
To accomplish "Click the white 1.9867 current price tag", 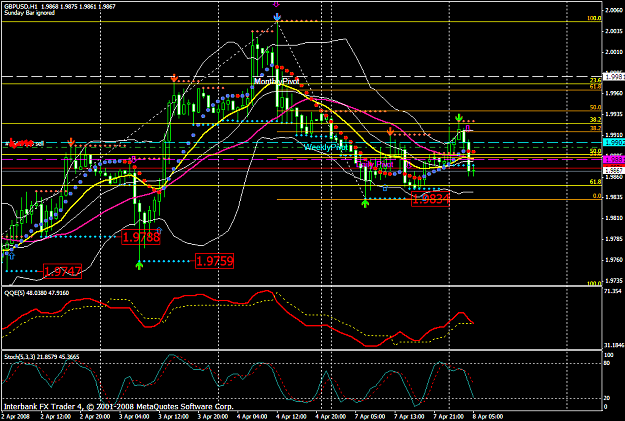I will pos(614,170).
